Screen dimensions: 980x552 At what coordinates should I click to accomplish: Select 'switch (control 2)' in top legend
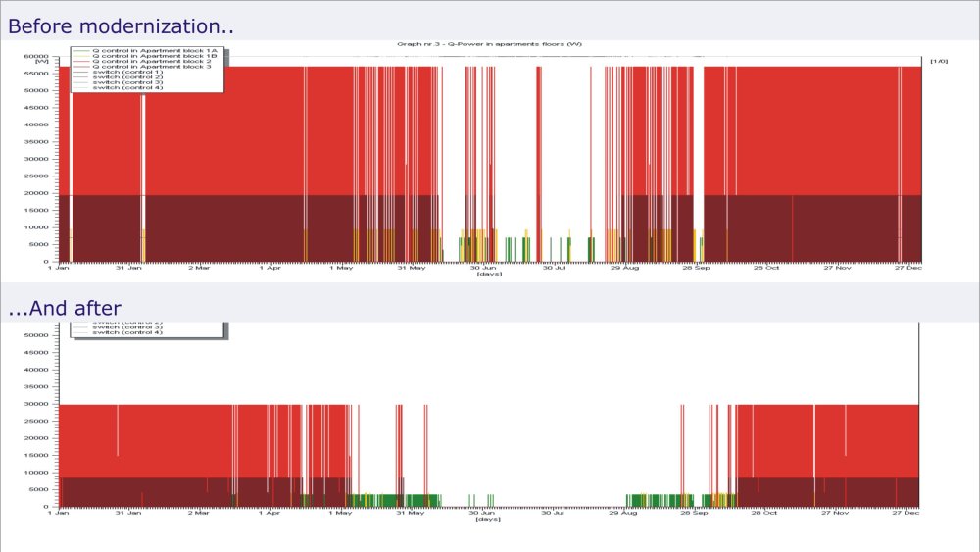tap(127, 77)
